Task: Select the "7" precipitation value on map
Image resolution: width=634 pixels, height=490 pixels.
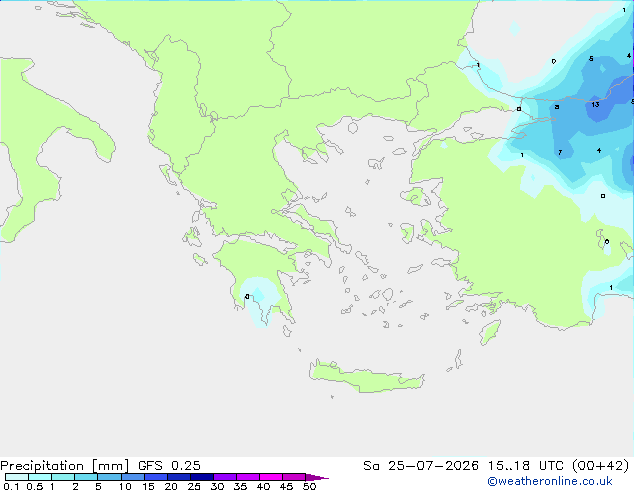Action: point(560,152)
